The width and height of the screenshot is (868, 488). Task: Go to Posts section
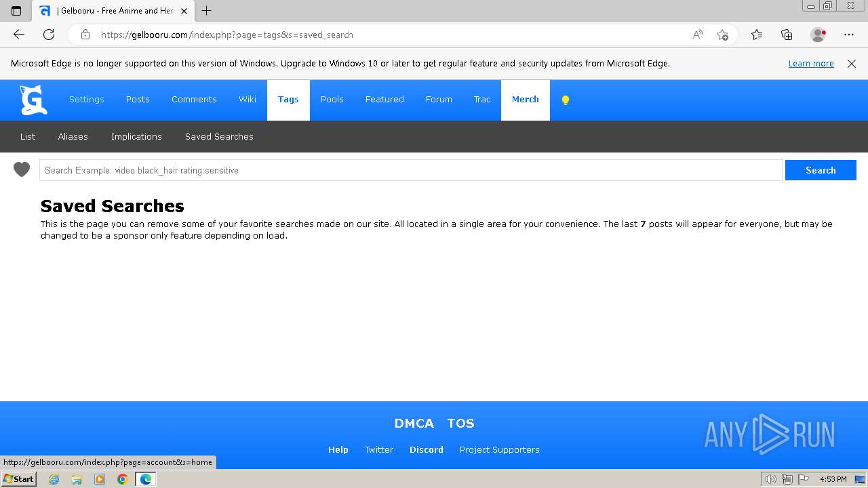[x=138, y=100]
